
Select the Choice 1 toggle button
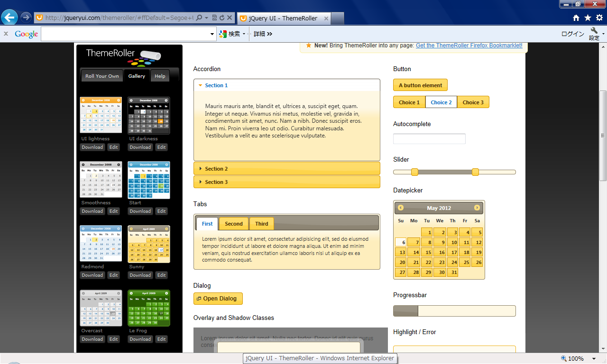coord(409,102)
